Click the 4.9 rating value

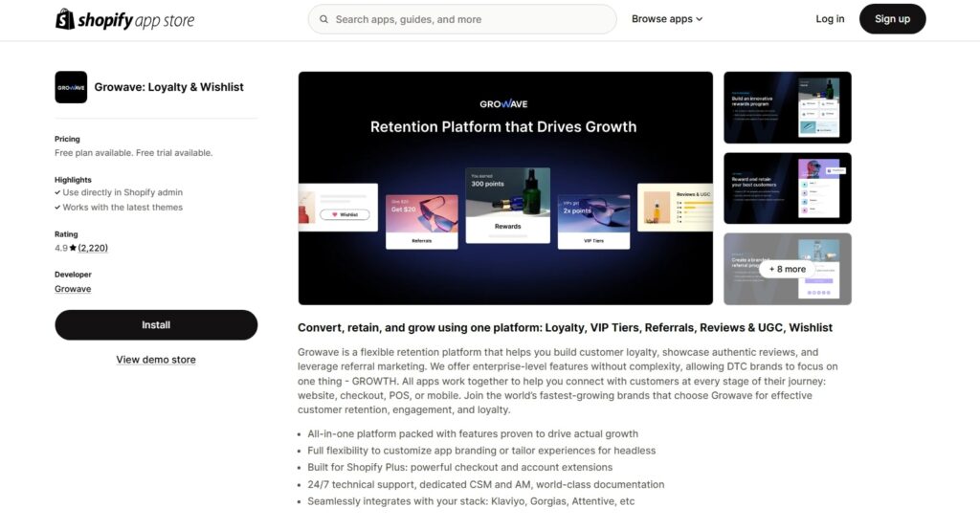pyautogui.click(x=60, y=248)
